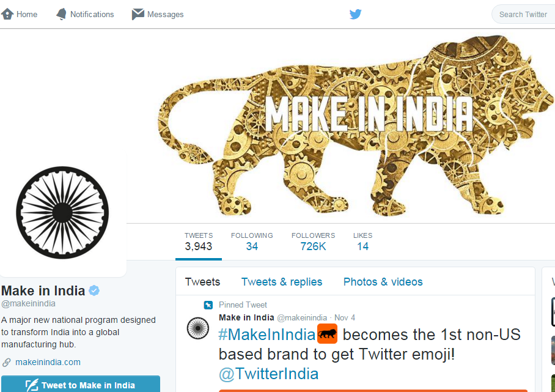The width and height of the screenshot is (555, 392).
Task: Click the Twitter bird logo
Action: point(355,14)
